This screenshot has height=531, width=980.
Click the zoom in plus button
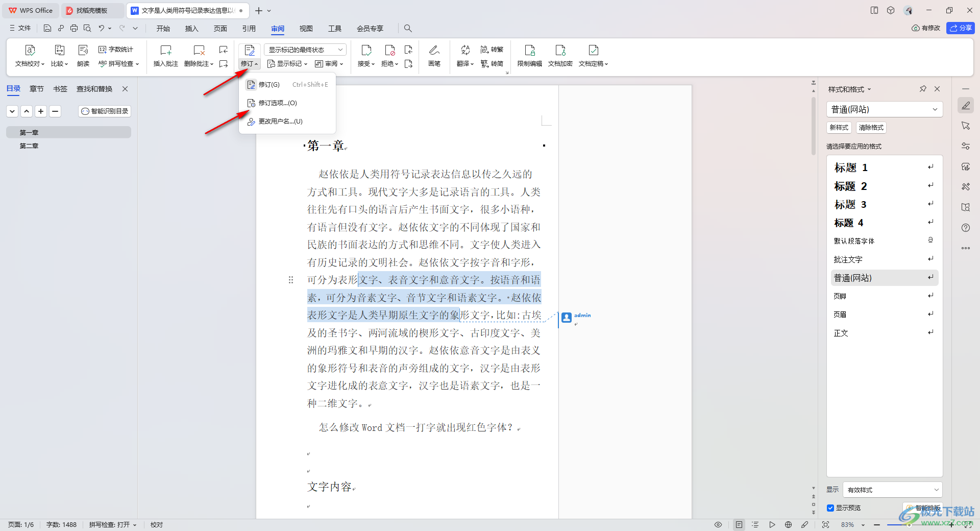951,525
